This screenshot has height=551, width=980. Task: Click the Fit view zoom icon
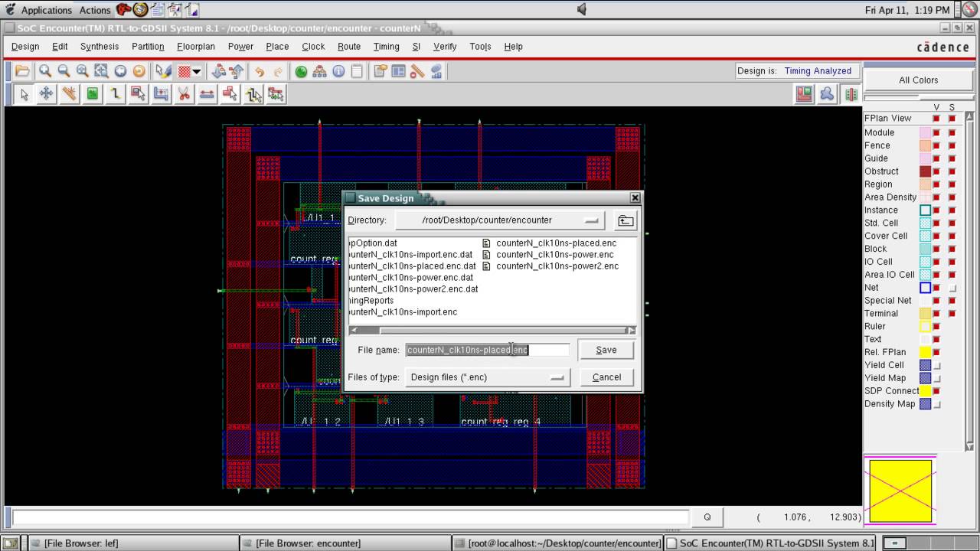point(101,71)
